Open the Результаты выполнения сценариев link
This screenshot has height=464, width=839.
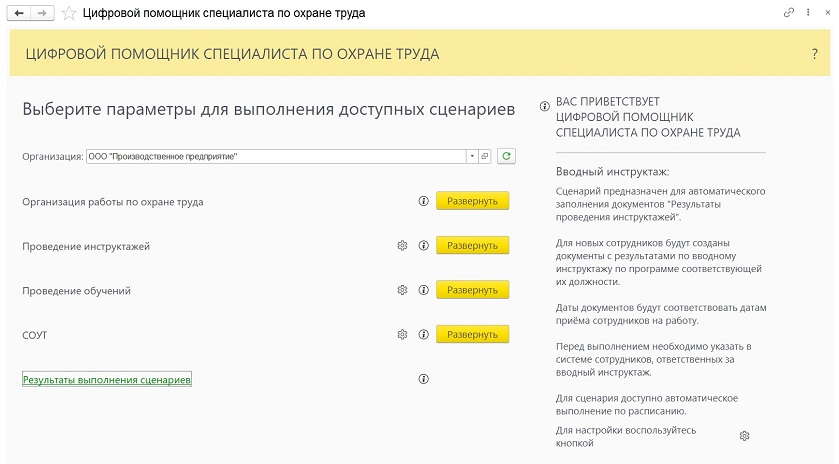(106, 379)
